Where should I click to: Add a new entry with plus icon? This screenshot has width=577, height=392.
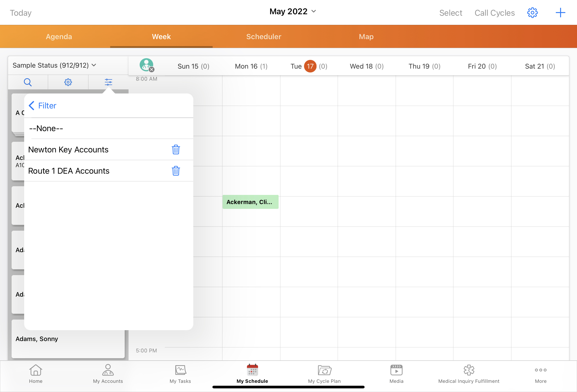(560, 13)
